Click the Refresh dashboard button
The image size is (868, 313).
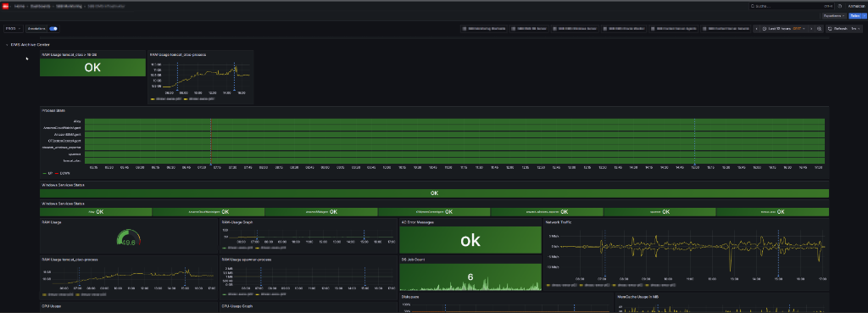tap(837, 28)
